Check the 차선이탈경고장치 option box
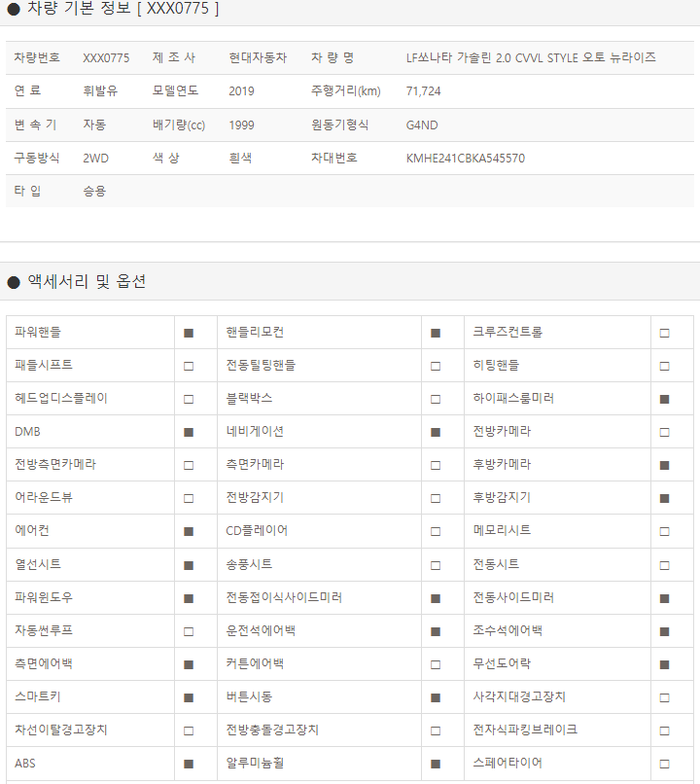 (x=189, y=731)
